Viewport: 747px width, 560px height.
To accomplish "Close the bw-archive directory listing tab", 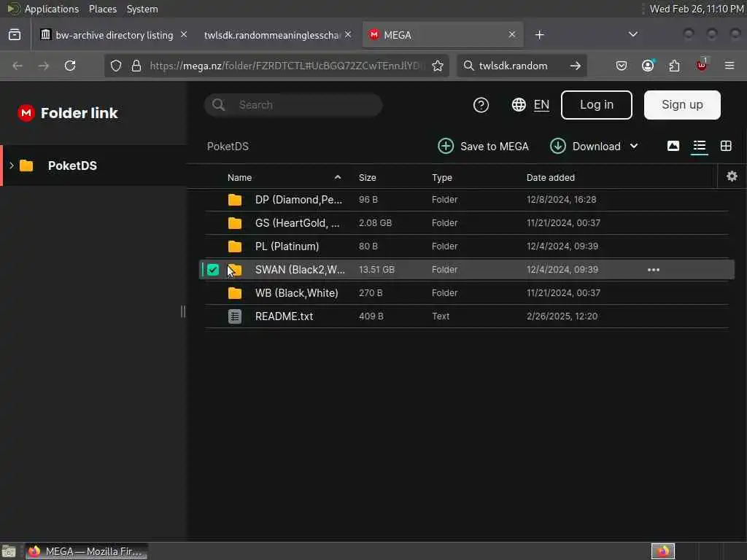I will 183,35.
